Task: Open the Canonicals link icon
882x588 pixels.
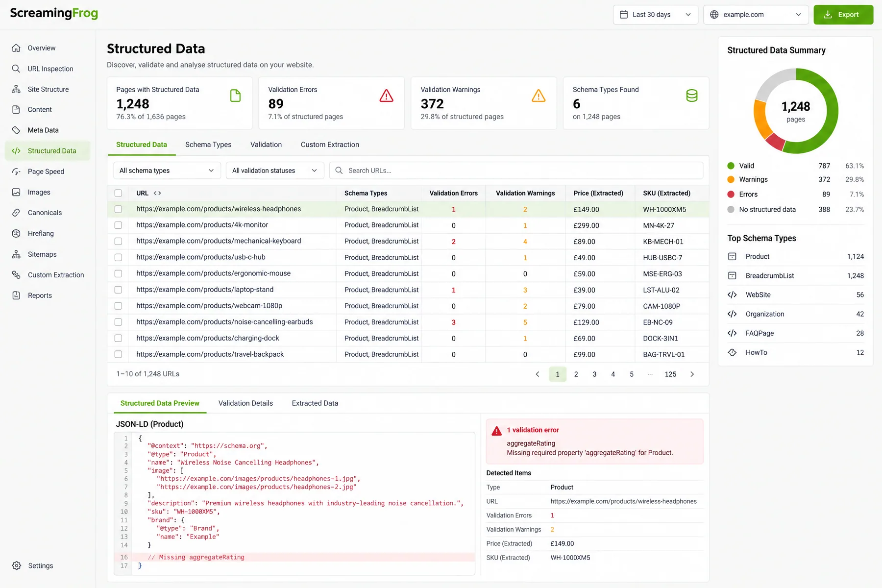Action: 16,213
